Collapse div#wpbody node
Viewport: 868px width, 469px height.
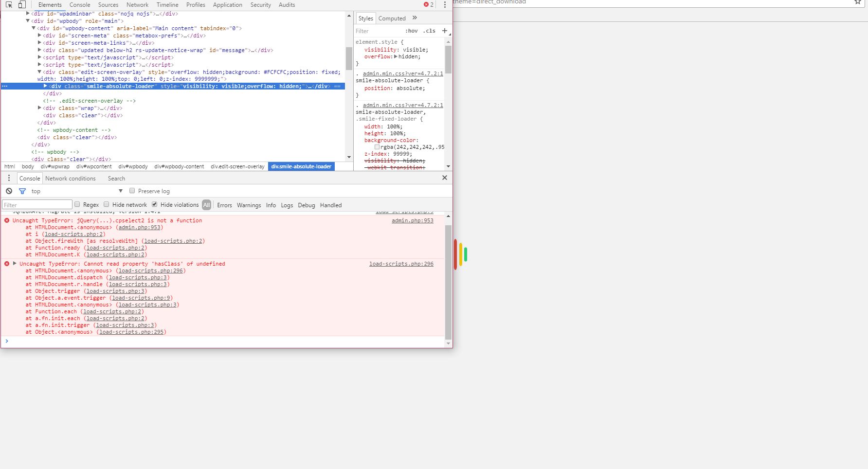point(28,21)
